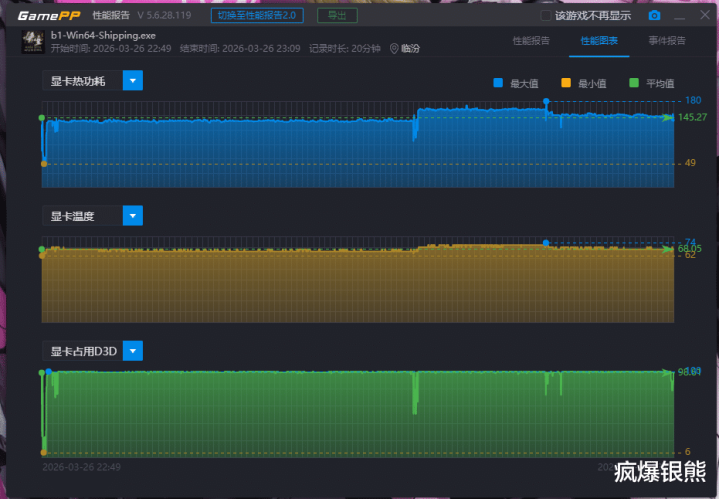This screenshot has width=719, height=499.
Task: Open the 显卡热功耗 metric dropdown
Action: click(x=132, y=81)
